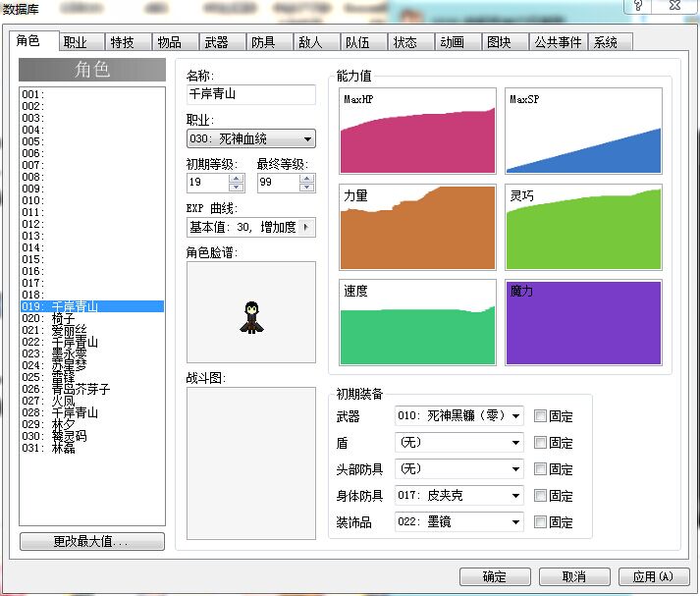Increase 初期等级 with up arrow
The image size is (700, 596).
click(x=237, y=179)
